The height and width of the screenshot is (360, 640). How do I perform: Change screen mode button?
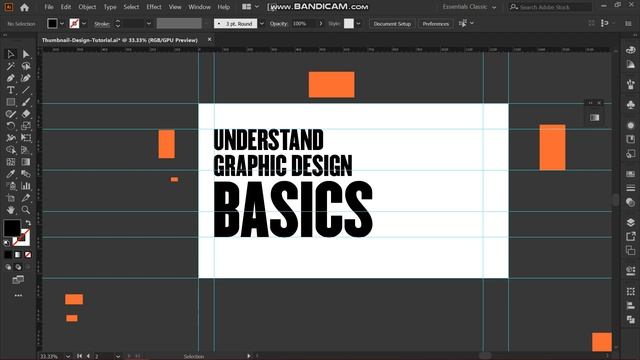pos(18,280)
